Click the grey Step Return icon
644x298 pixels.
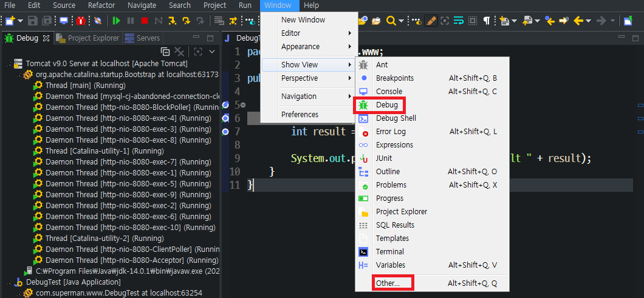(x=200, y=21)
